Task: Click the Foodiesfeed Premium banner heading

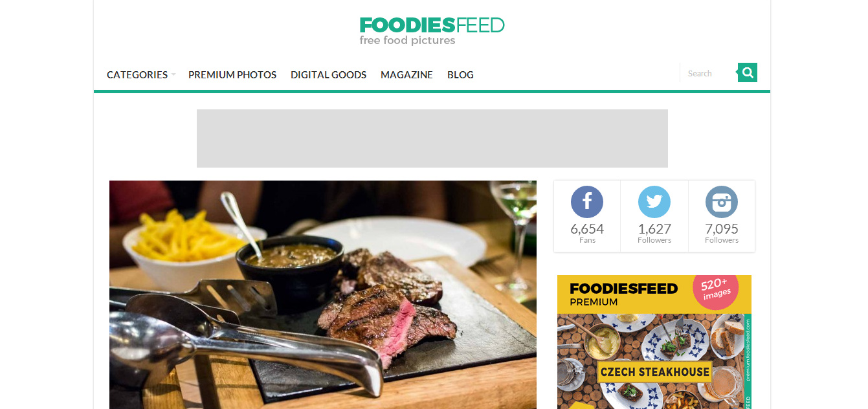Action: [623, 294]
